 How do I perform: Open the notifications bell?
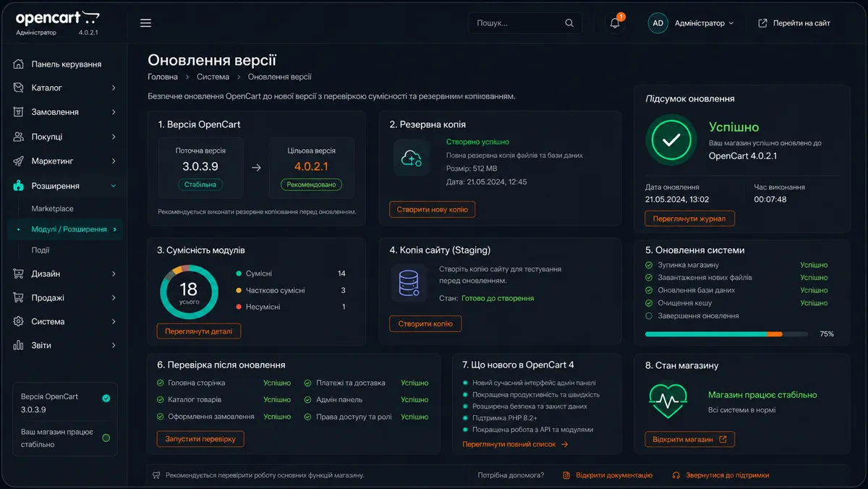pos(615,23)
